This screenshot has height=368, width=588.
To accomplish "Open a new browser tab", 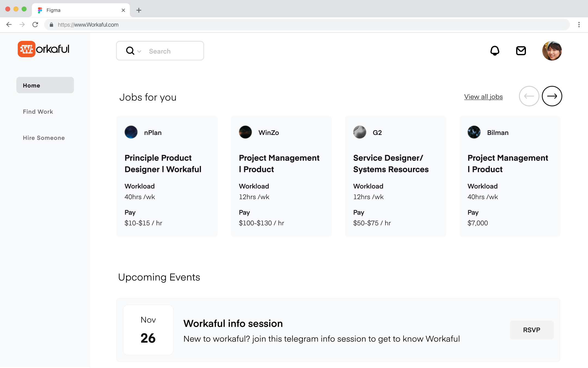I will (139, 10).
